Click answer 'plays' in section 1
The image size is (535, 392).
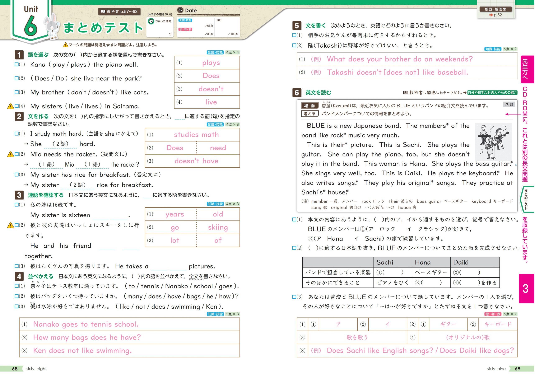(211, 63)
